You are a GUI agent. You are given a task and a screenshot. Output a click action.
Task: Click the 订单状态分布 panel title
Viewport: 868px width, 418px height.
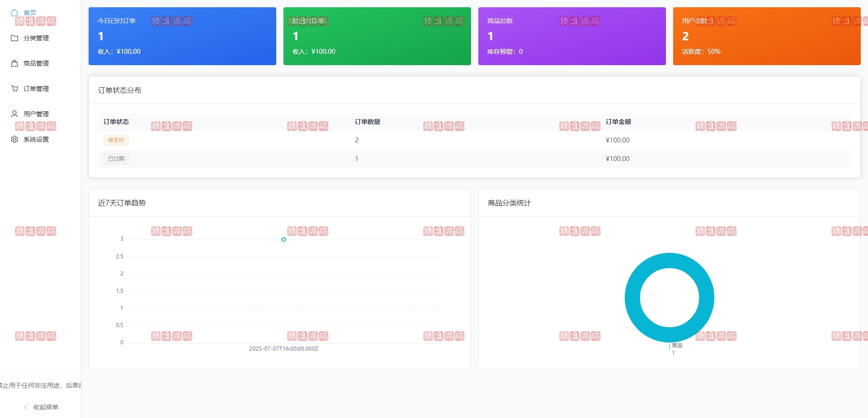coord(120,90)
